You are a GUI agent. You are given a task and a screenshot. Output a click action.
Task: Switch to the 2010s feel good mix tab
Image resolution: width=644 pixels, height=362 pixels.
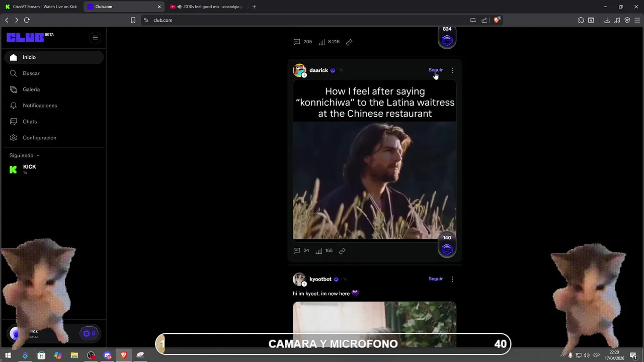point(206,7)
